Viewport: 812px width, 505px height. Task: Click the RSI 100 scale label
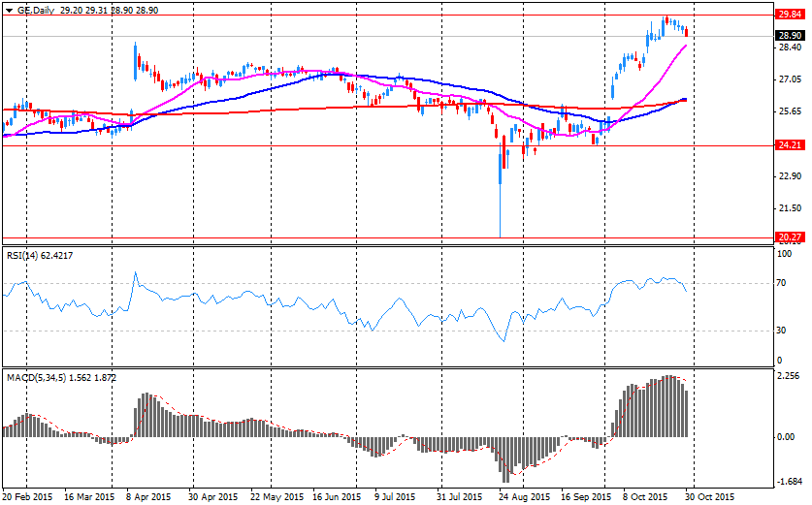pos(785,254)
